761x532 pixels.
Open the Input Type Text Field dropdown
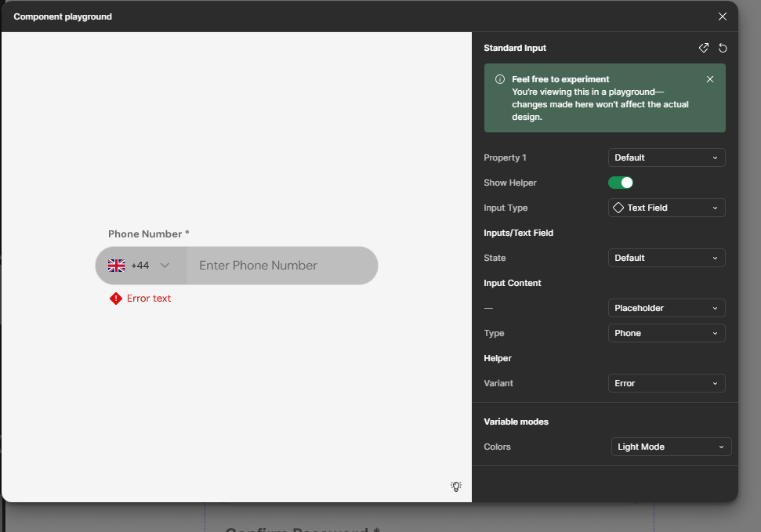[x=666, y=208]
